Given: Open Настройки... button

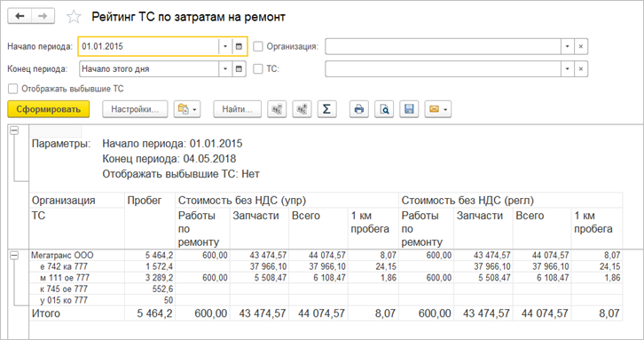Looking at the screenshot, I should point(135,109).
